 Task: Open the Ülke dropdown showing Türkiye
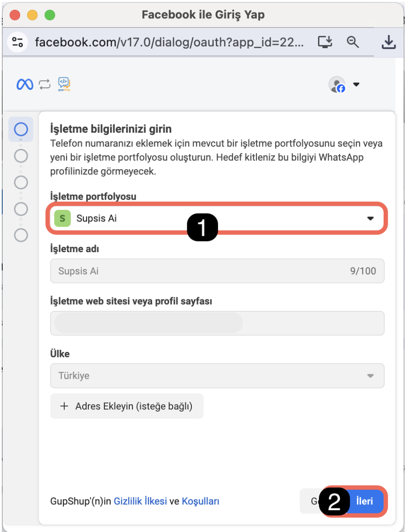[x=217, y=376]
